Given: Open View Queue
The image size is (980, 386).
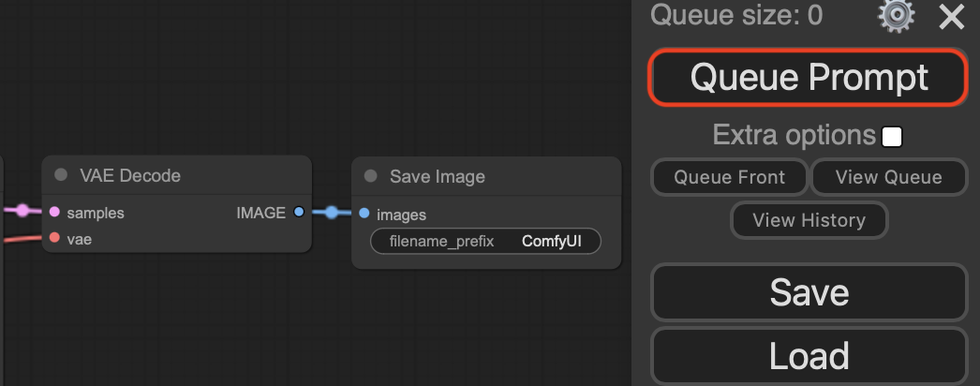Looking at the screenshot, I should pos(887,176).
